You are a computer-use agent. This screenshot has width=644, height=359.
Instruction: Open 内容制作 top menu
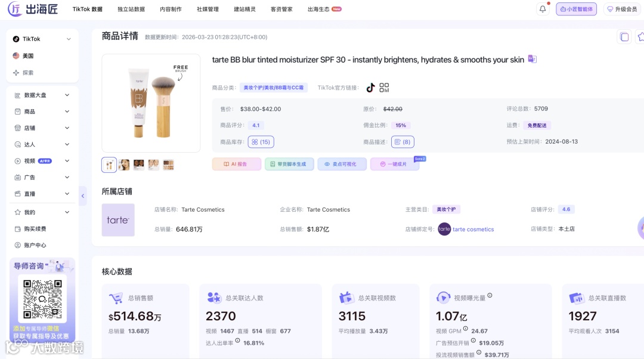pos(171,9)
